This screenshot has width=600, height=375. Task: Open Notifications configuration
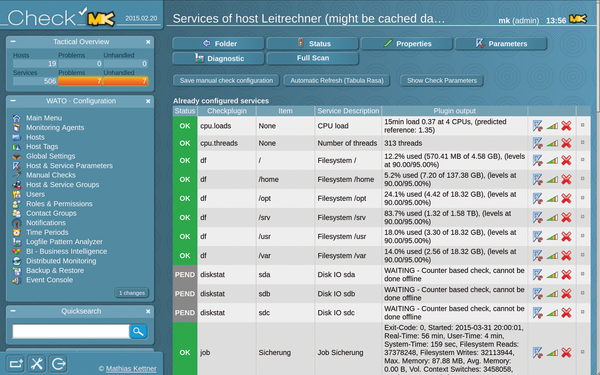tap(46, 223)
